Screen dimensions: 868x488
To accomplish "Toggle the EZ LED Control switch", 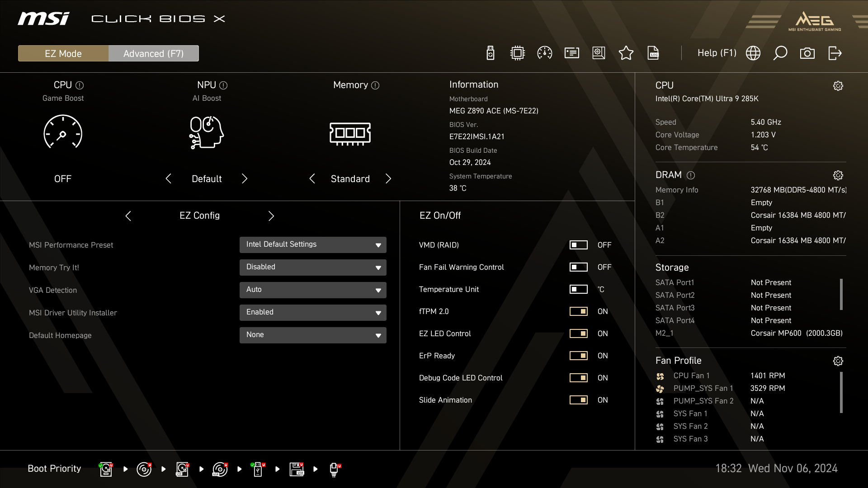I will point(579,333).
